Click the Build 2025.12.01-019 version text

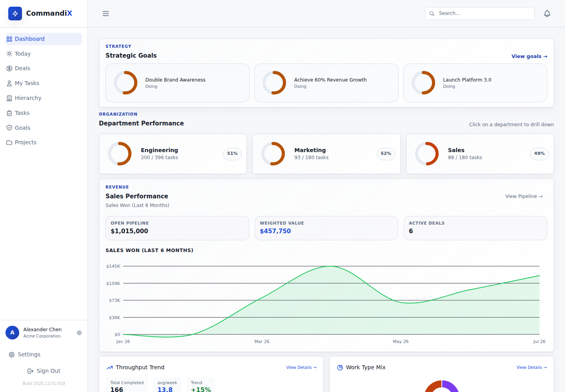pyautogui.click(x=44, y=384)
